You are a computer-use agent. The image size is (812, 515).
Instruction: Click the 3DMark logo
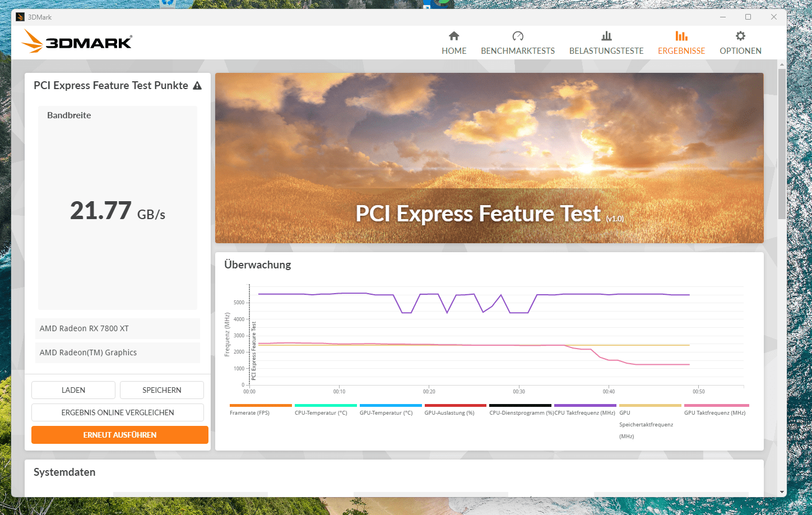77,41
